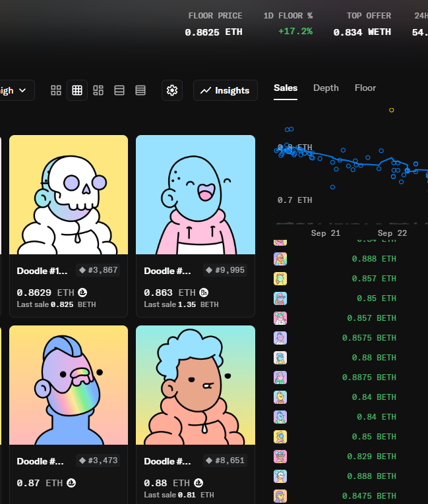Click marketplace icon next to 0.88 ETH
The image size is (428, 504).
click(199, 483)
